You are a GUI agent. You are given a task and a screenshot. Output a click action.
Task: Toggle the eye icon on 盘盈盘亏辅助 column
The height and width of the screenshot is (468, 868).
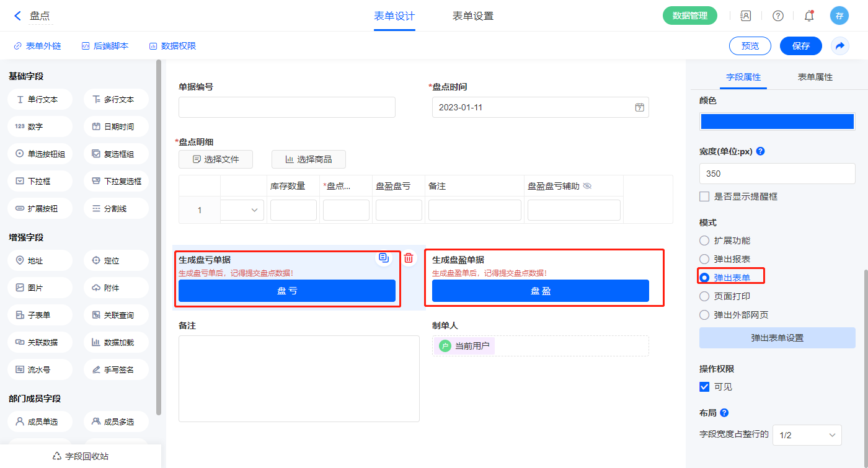tap(587, 186)
